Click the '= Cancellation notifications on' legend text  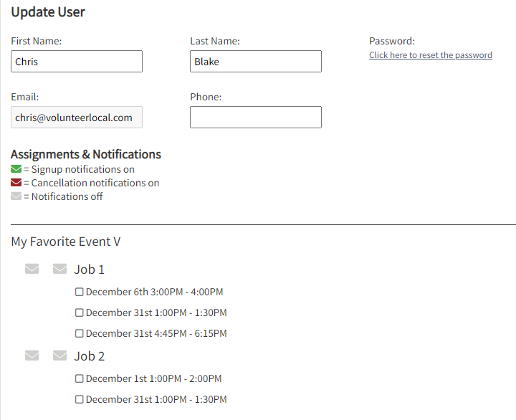click(92, 183)
